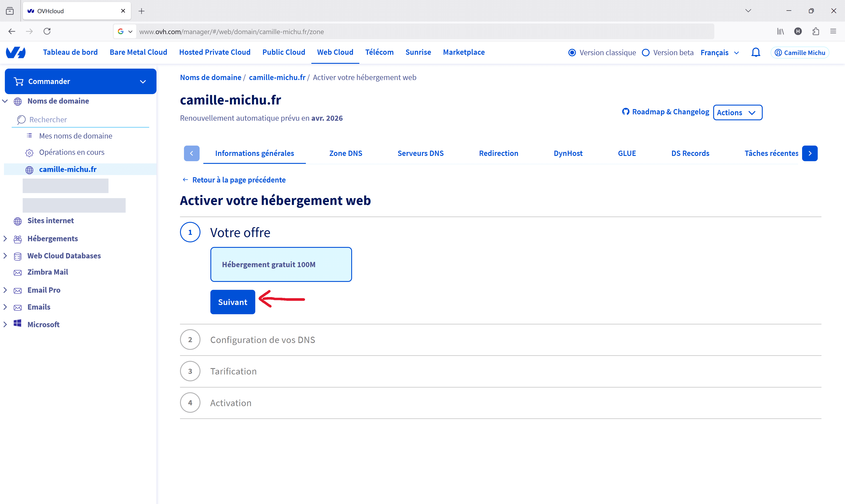Open the browser extensions puzzle icon
The image size is (845, 504).
coord(816,32)
